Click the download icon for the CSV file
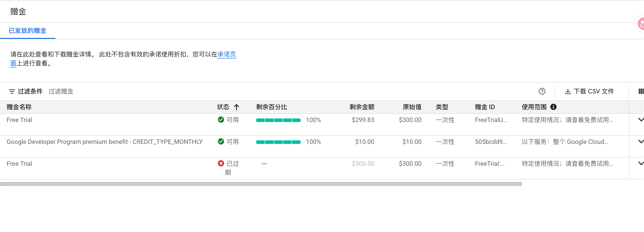The height and width of the screenshot is (232, 644). coord(567,91)
